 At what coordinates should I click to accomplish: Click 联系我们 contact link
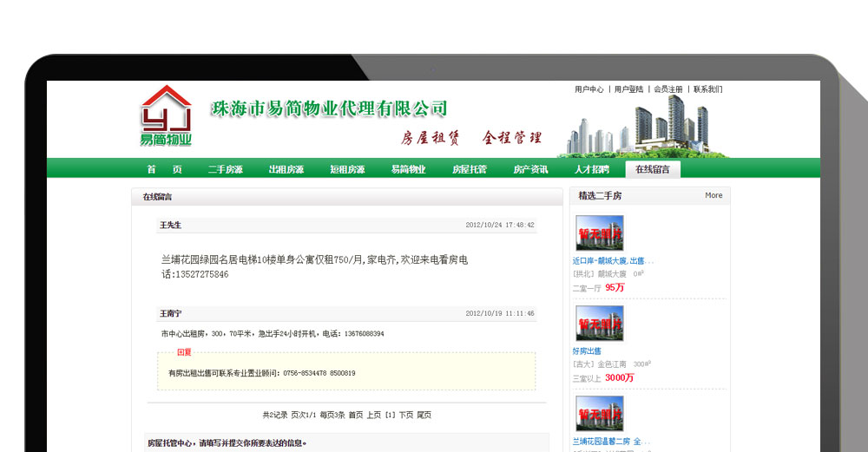tap(708, 89)
